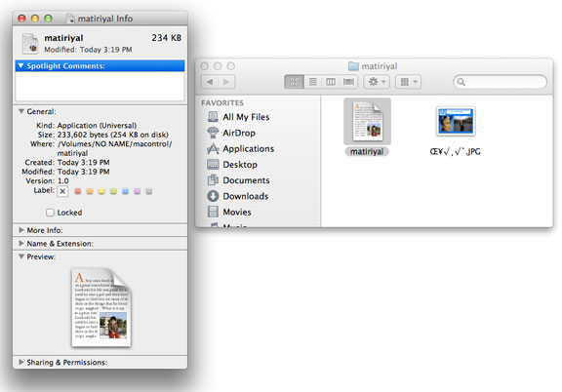Enable the Locked checkbox
This screenshot has width=562, height=392.
click(x=50, y=213)
